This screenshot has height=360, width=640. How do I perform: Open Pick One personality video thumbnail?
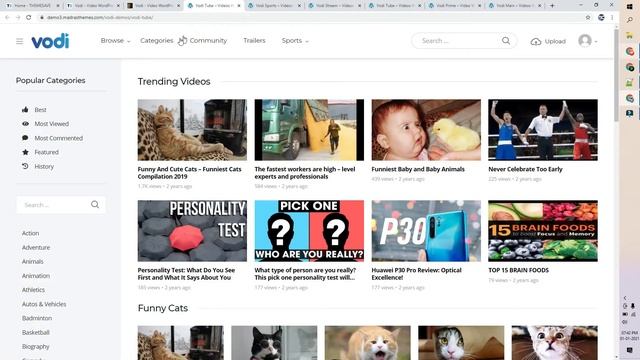(309, 231)
